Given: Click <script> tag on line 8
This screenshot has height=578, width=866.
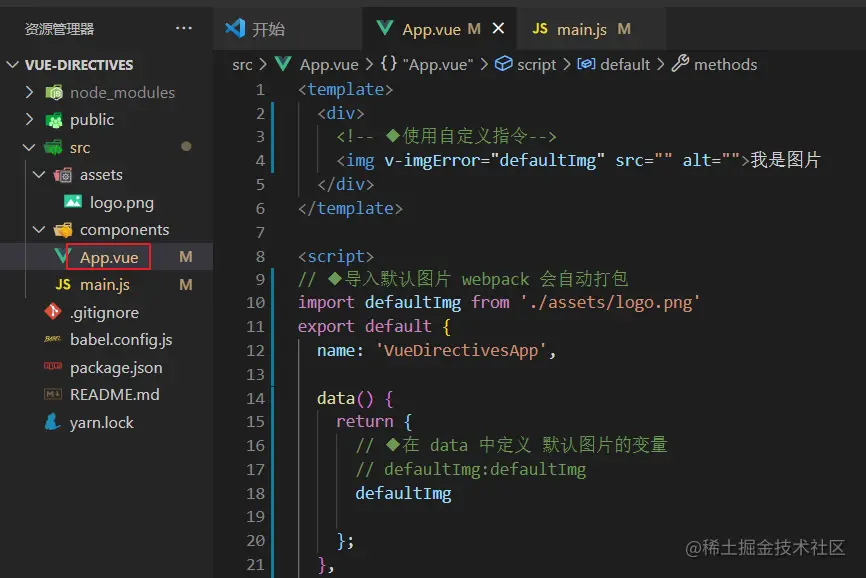Looking at the screenshot, I should pos(336,256).
